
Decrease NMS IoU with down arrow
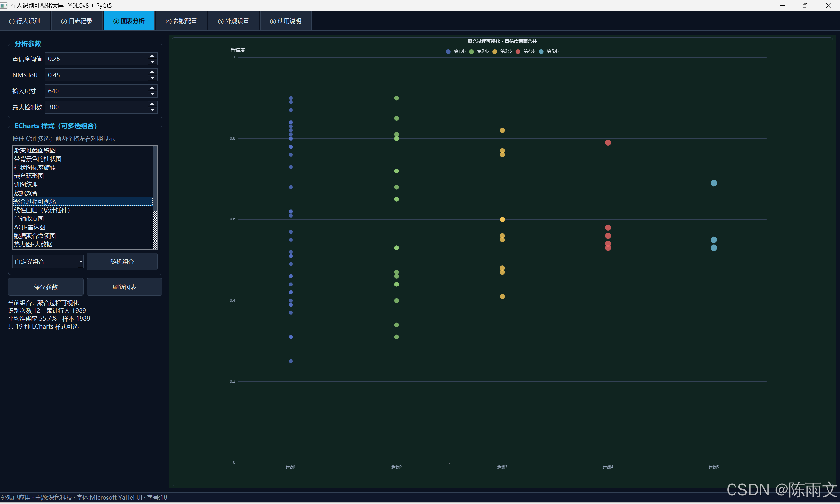click(152, 78)
